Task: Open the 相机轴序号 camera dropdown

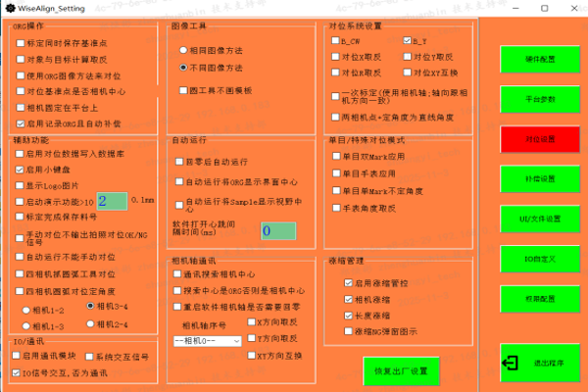Action: (206, 340)
